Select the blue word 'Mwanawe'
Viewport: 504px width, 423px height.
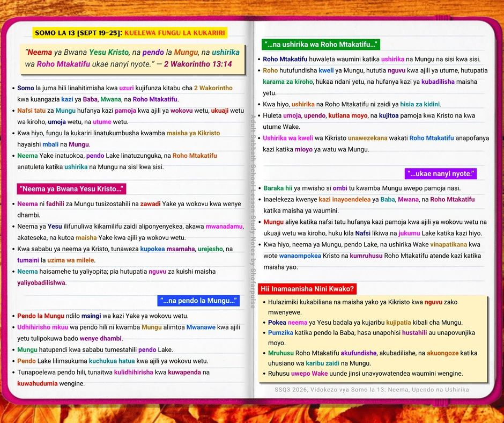coord(201,327)
